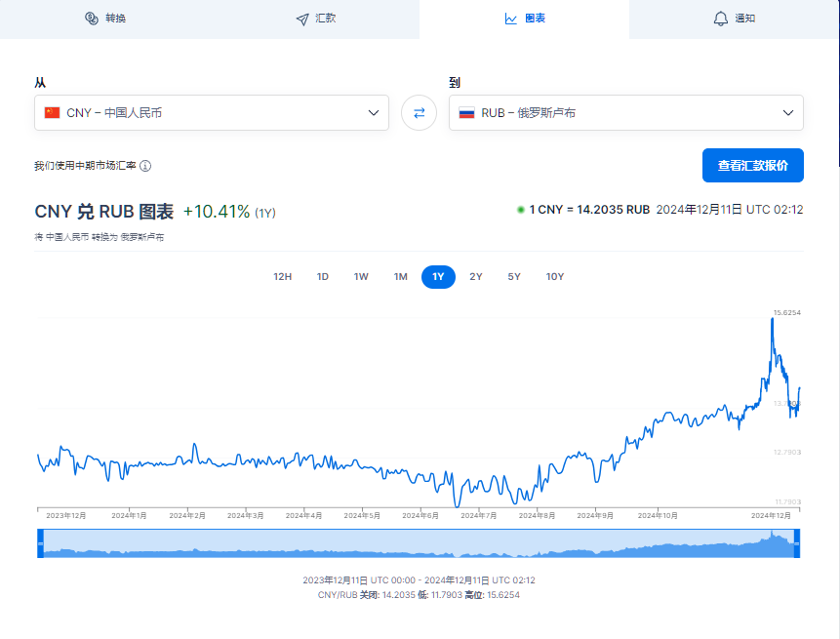The height and width of the screenshot is (639, 840).
Task: Click the 2024年8月 axis label
Action: (x=537, y=515)
